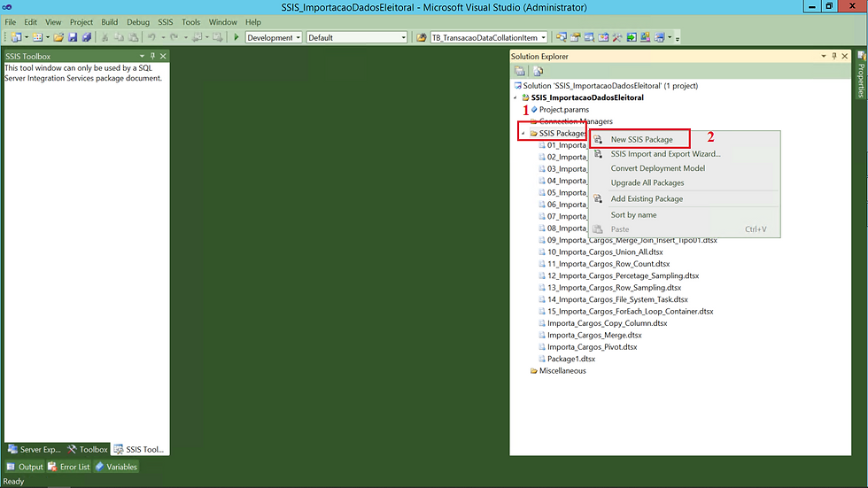868x488 pixels.
Task: Click the Undo arrow icon
Action: pyautogui.click(x=151, y=37)
